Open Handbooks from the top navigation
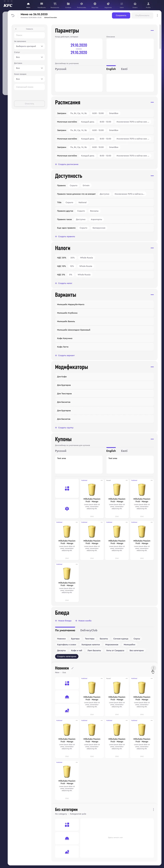Viewport: 164px width, 868px height. (x=42, y=5)
